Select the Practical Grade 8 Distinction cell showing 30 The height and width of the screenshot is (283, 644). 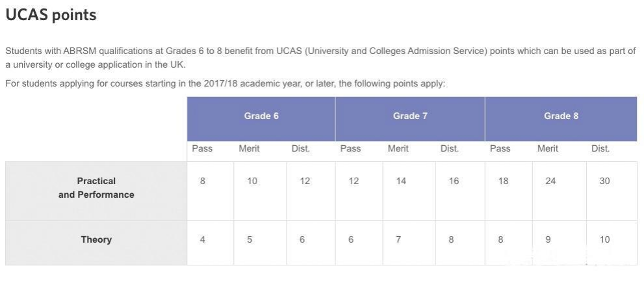(604, 181)
